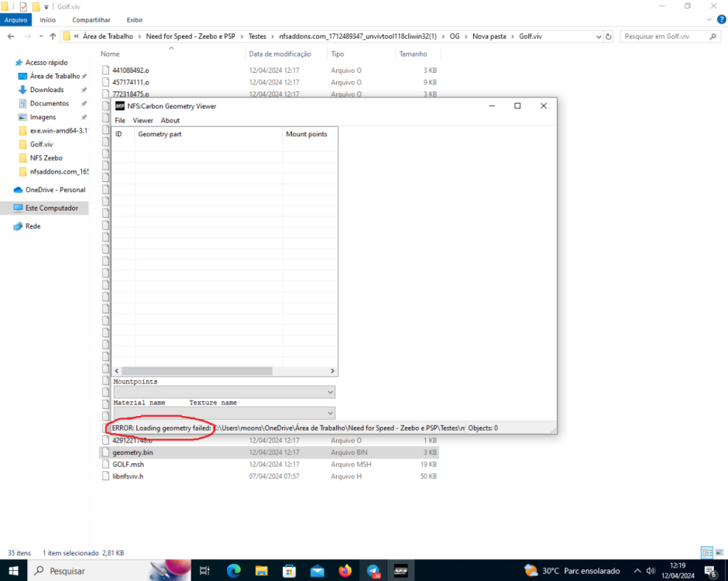Open the Windows Start menu
Viewport: 728px width, 581px height.
click(13, 571)
